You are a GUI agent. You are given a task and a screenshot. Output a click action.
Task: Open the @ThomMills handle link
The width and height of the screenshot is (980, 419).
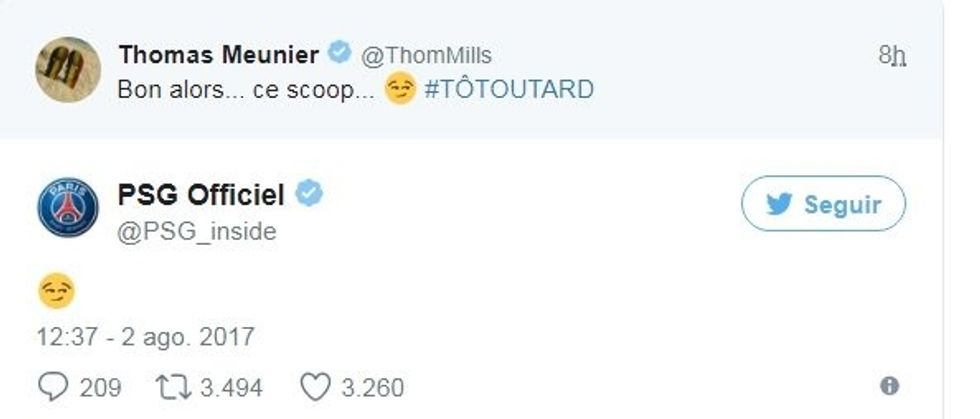(x=426, y=55)
